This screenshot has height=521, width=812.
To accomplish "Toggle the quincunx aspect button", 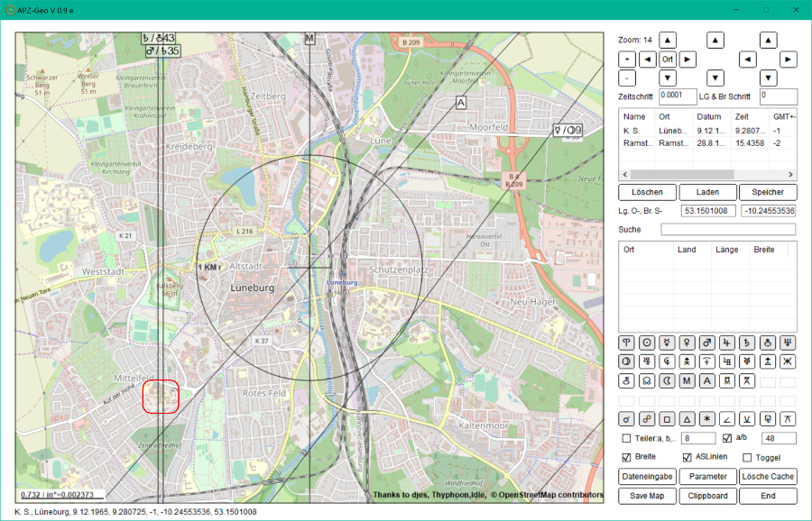I will 788,419.
